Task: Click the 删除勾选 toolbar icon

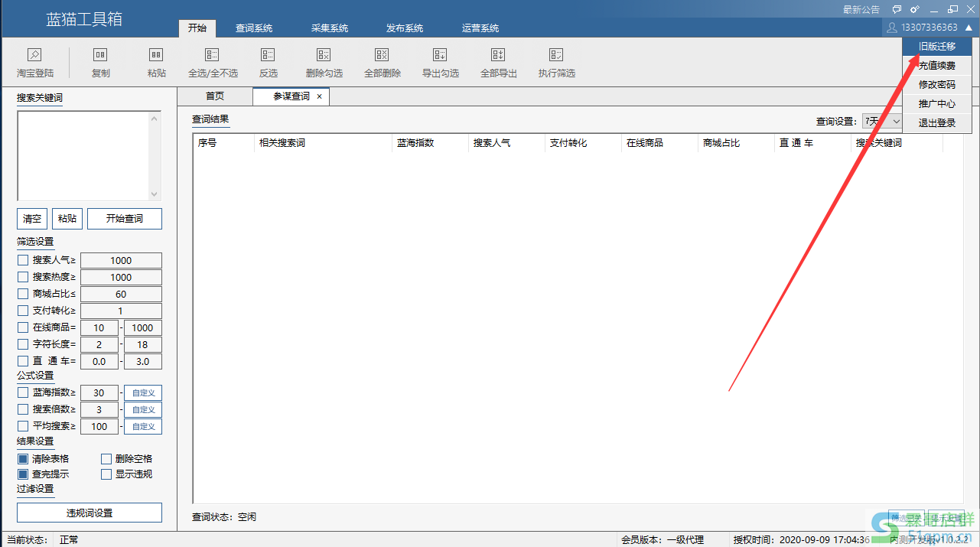Action: pyautogui.click(x=324, y=55)
